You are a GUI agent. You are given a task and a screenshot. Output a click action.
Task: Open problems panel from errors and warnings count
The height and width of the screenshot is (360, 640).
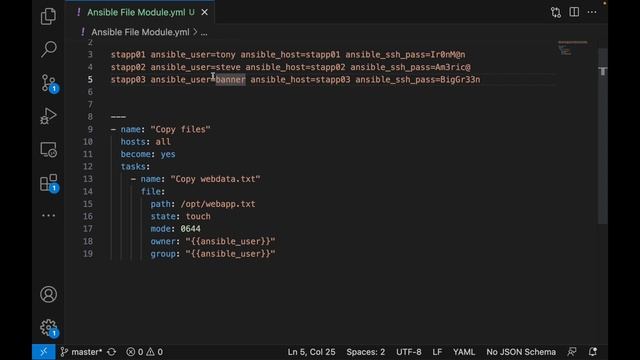(x=144, y=352)
